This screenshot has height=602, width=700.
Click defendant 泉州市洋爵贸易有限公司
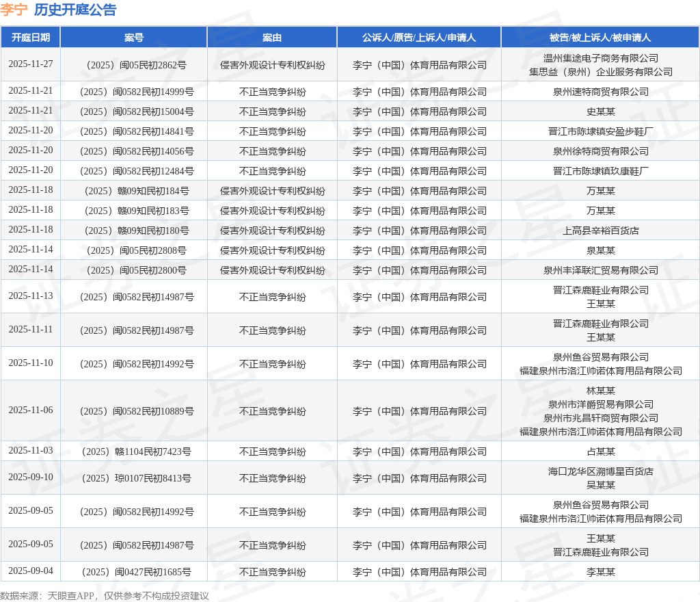coord(600,404)
